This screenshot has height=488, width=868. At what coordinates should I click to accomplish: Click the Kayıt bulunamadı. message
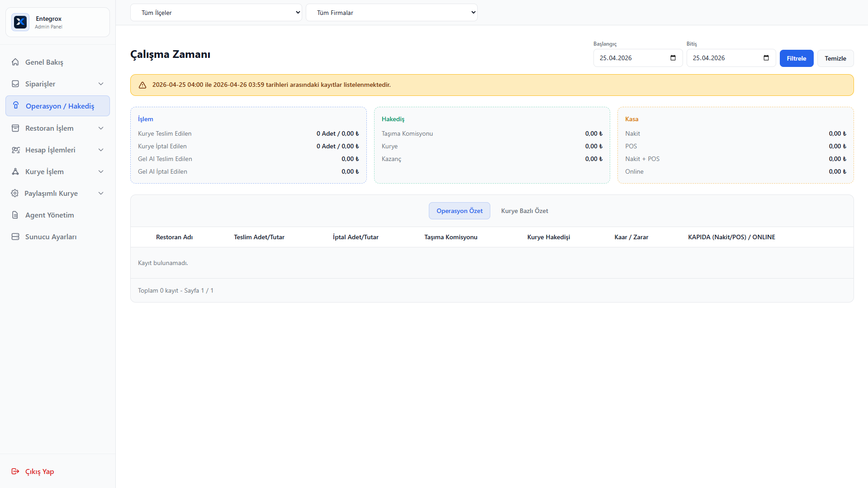click(x=163, y=263)
